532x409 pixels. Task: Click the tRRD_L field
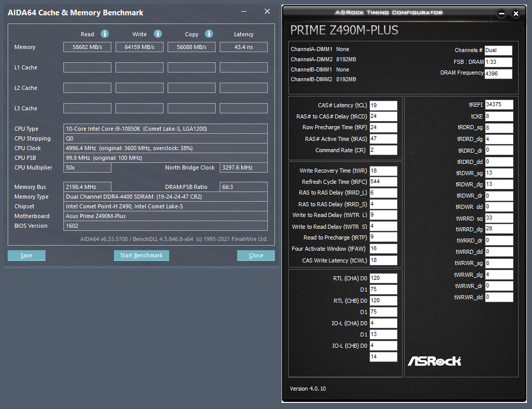click(x=383, y=193)
